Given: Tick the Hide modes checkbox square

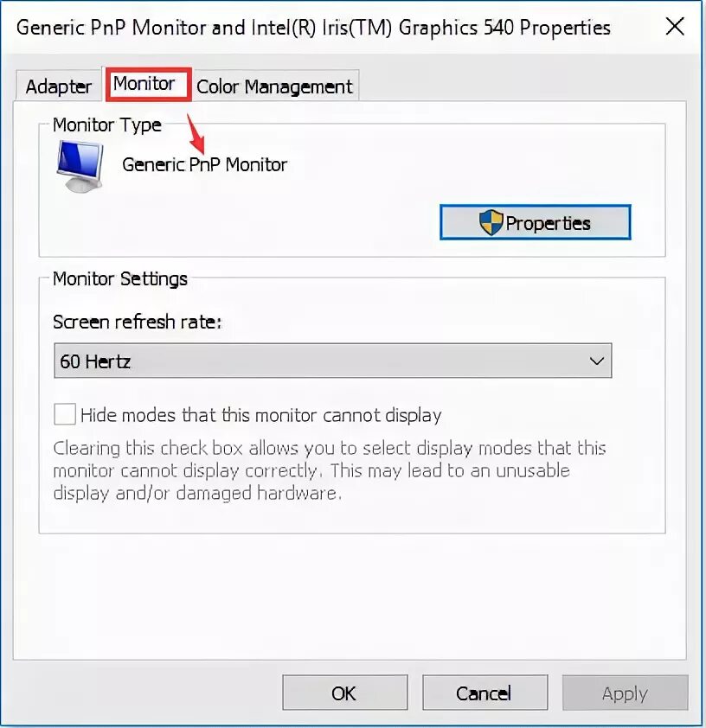Looking at the screenshot, I should click(x=65, y=414).
